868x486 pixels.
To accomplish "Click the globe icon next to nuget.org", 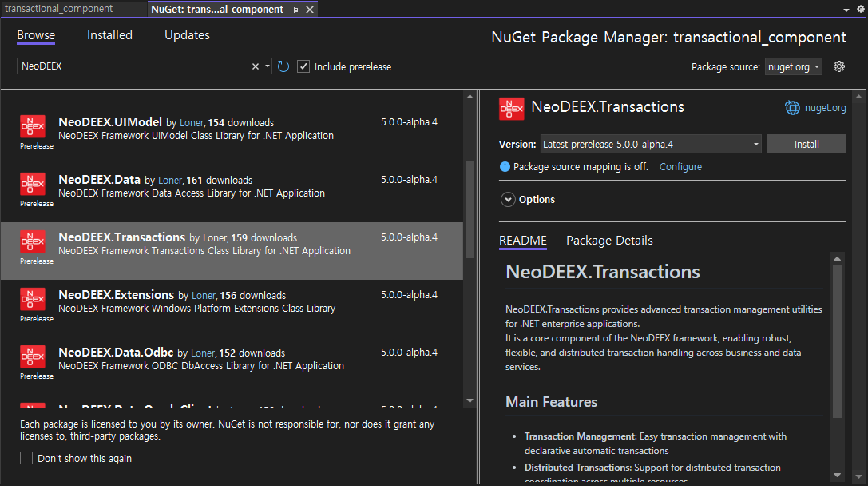I will click(x=791, y=108).
